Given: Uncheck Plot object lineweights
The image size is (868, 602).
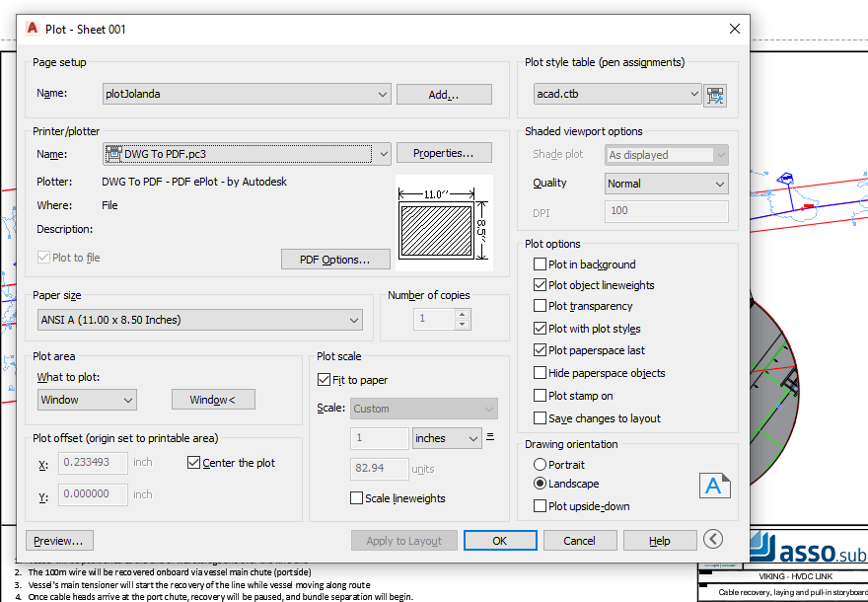Looking at the screenshot, I should pos(540,285).
